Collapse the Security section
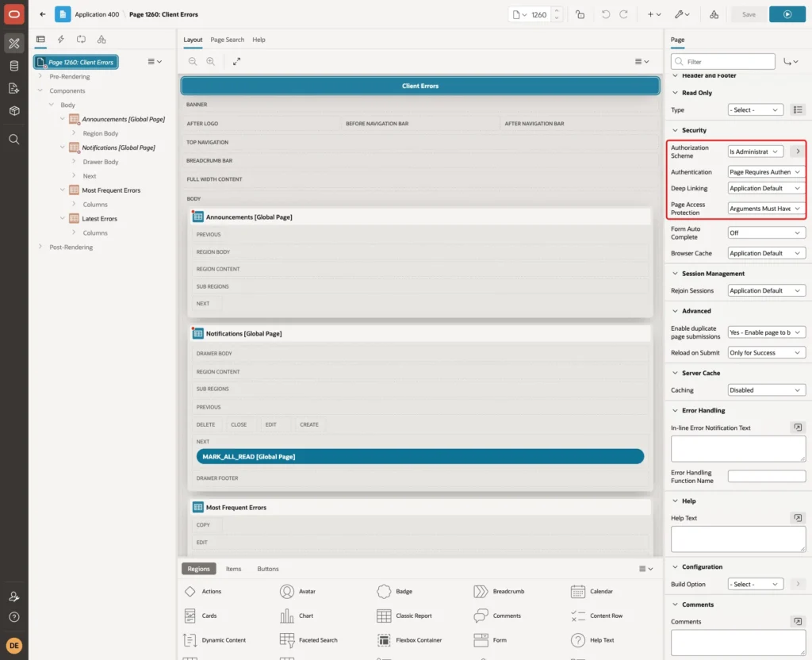The image size is (812, 660). [675, 130]
